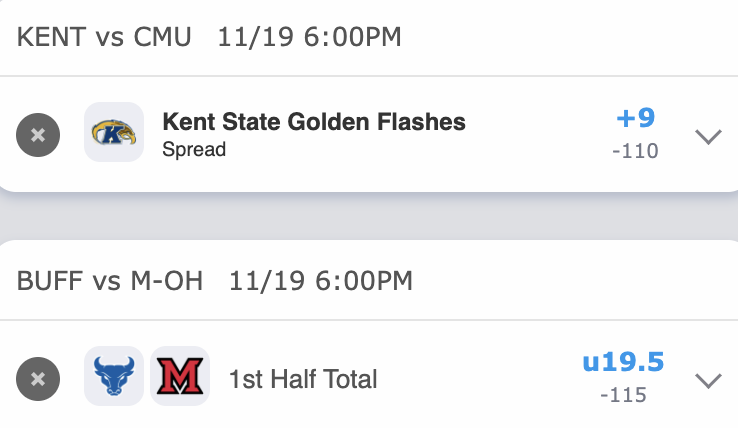The height and width of the screenshot is (428, 738).
Task: Click the Kent State Golden Flashes logo
Action: pos(114,133)
